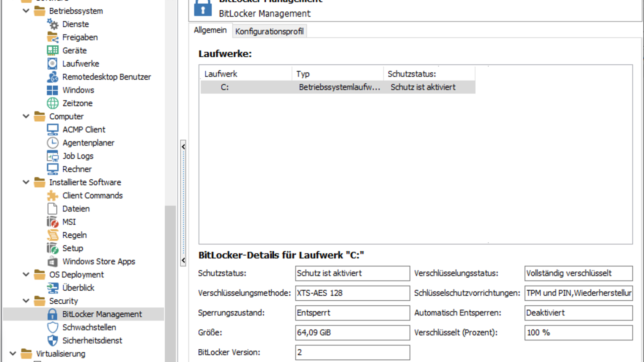Click the Windows logo icon in tree

[x=53, y=90]
